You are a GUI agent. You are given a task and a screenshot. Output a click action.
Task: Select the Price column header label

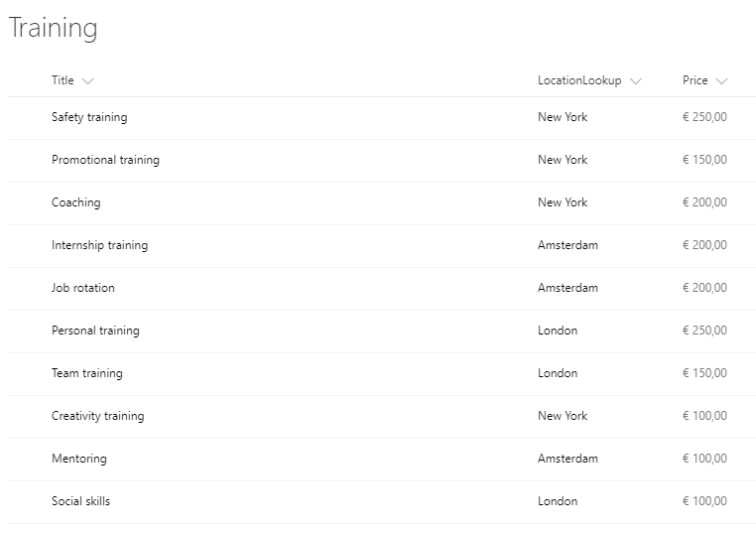coord(694,80)
